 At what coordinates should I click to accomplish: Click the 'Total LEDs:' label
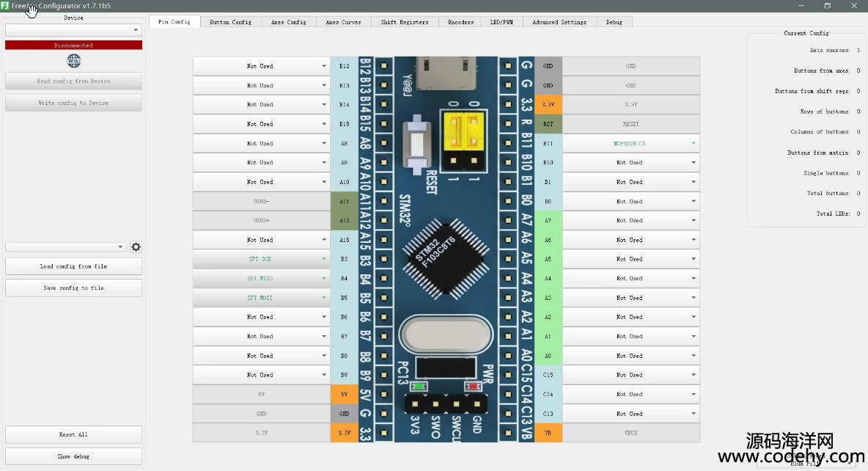[x=833, y=213]
